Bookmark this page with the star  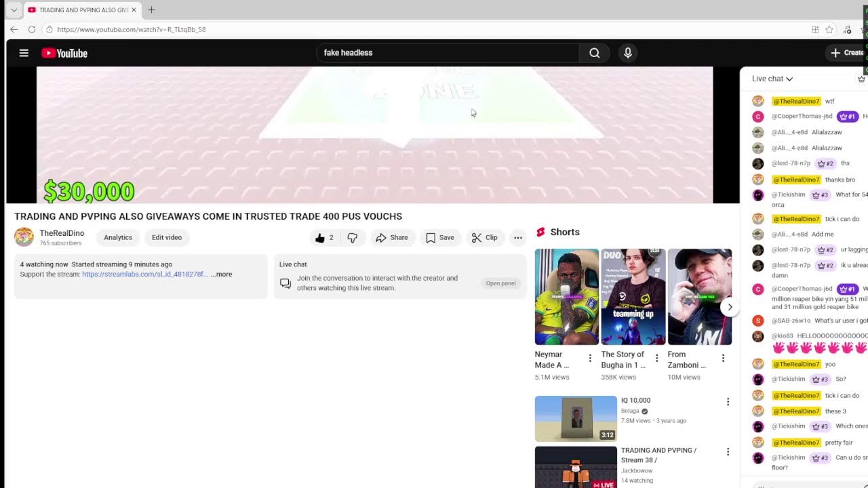pos(829,29)
